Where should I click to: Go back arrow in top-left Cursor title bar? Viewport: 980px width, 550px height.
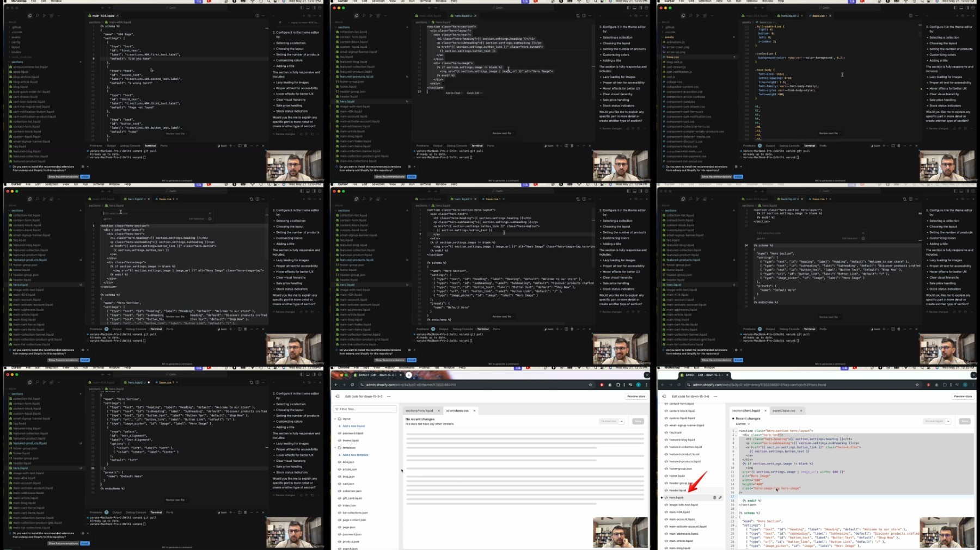point(103,8)
